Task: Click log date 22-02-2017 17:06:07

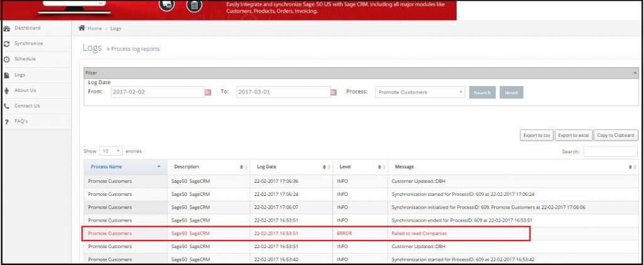Action: 276,207
